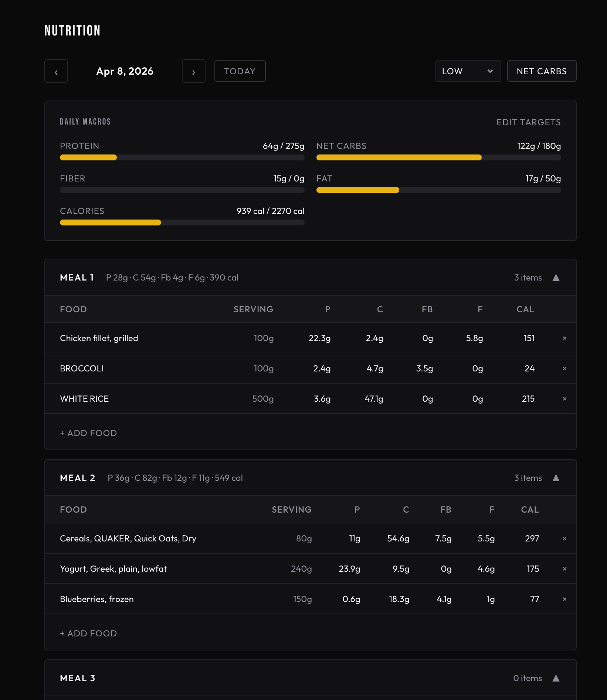
Task: Remove frozen Blueberries entry
Action: click(x=564, y=599)
